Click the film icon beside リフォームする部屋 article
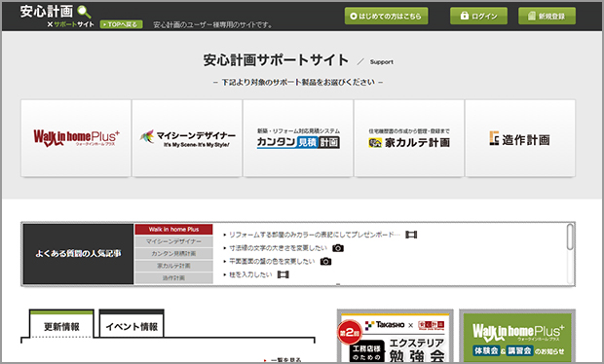 [411, 235]
